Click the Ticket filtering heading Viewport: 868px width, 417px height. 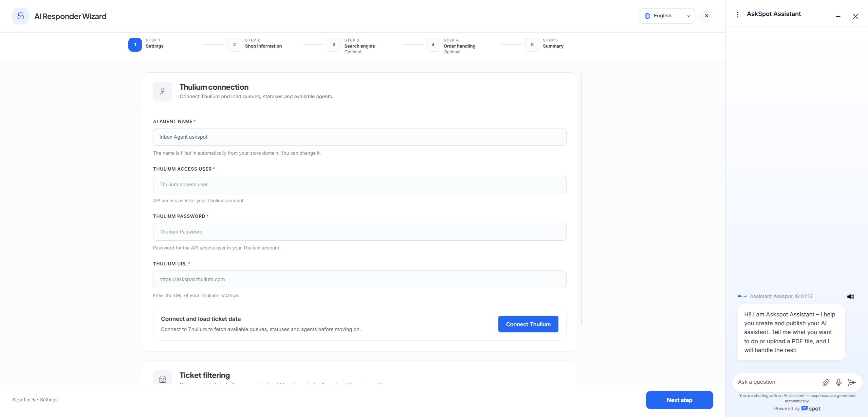click(x=205, y=375)
